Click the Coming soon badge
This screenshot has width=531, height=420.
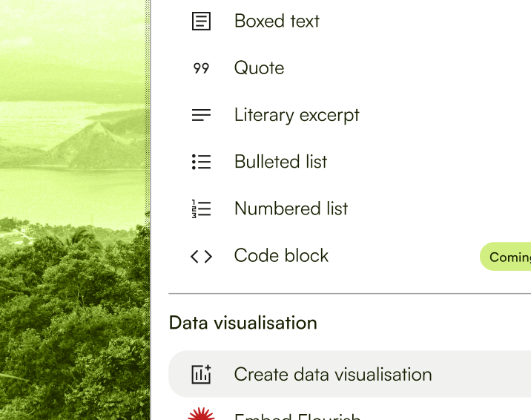(509, 257)
